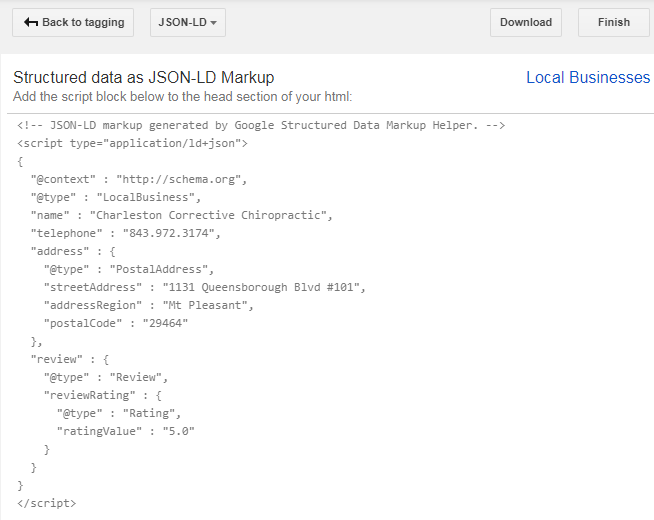Click the telephone 843.972.3174 line
The height and width of the screenshot is (520, 654).
(x=126, y=233)
